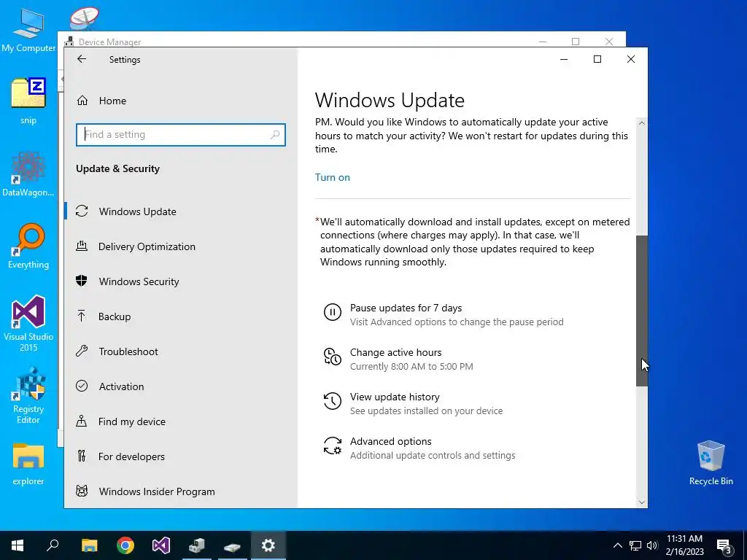
Task: Open For developers settings
Action: coord(181,456)
